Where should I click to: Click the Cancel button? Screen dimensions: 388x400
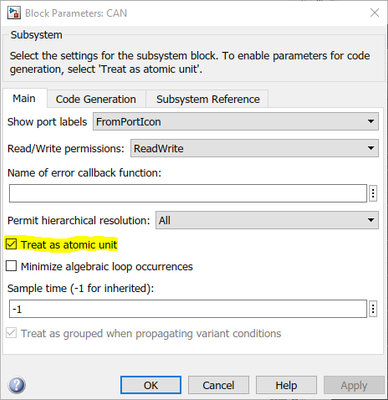tap(218, 385)
